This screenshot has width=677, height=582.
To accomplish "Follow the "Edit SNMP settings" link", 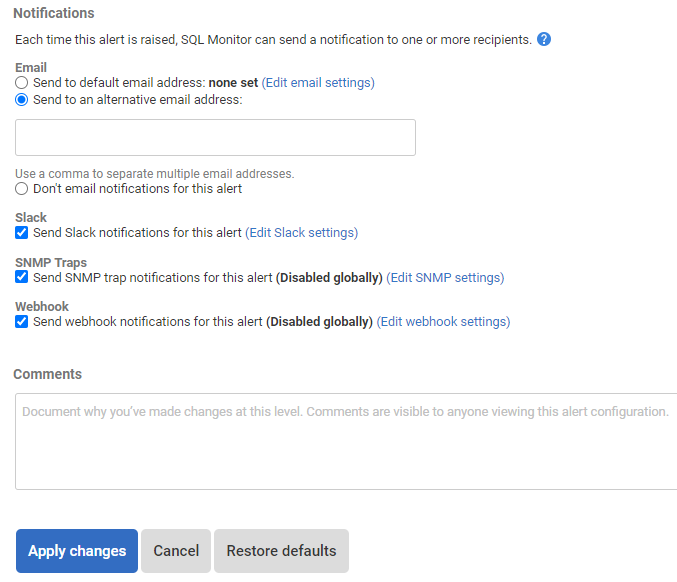I will 445,278.
